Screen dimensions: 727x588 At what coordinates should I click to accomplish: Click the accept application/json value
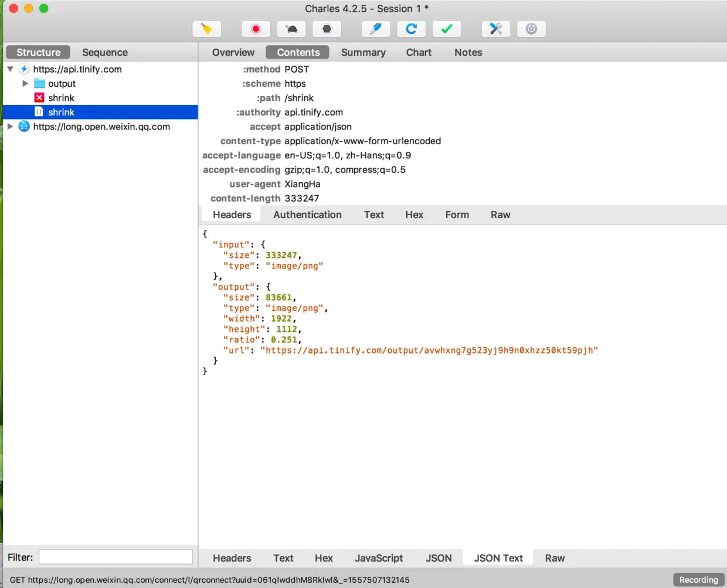pos(318,127)
